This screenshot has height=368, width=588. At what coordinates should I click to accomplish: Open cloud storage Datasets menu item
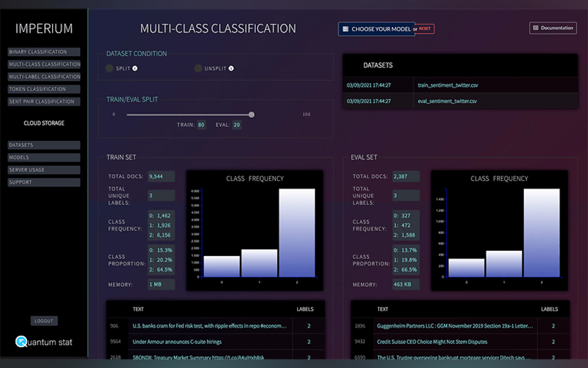click(x=44, y=145)
